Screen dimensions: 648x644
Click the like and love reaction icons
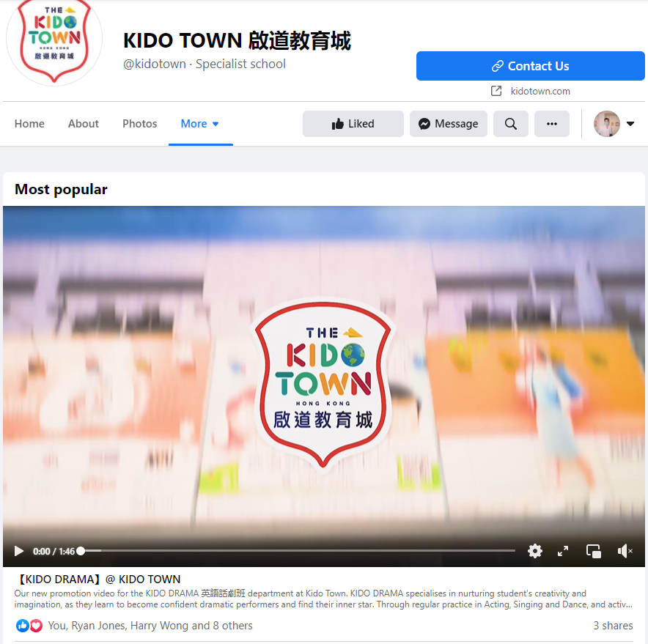pos(29,626)
